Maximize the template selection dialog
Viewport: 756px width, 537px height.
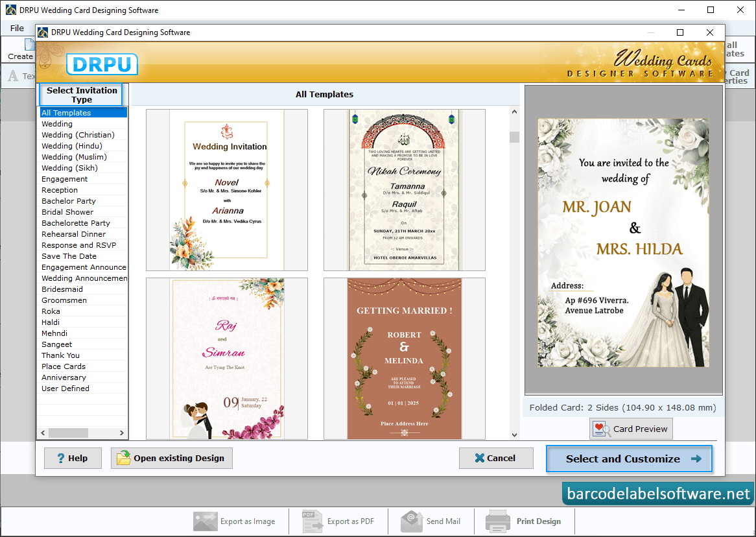coord(680,32)
